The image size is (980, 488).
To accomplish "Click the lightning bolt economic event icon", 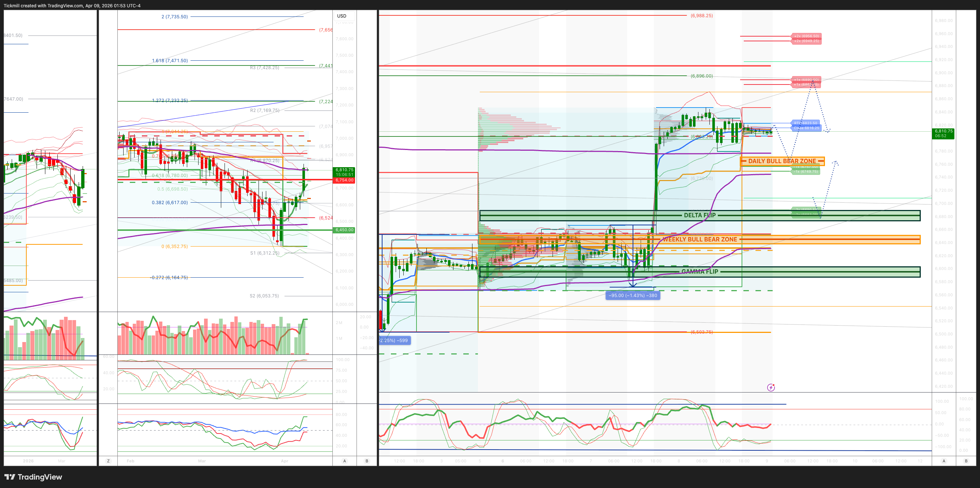I will pyautogui.click(x=771, y=387).
